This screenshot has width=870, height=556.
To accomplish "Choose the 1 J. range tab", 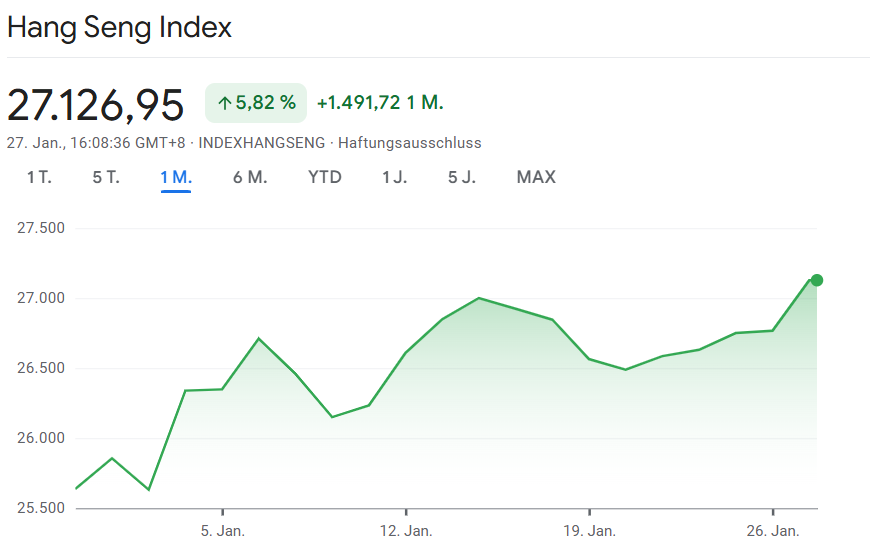I will [395, 178].
